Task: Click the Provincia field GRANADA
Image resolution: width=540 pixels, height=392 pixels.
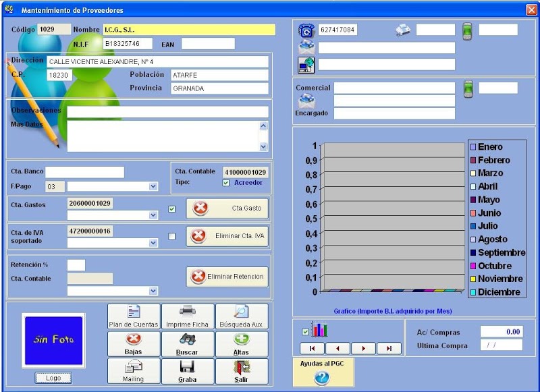Action: (219, 88)
